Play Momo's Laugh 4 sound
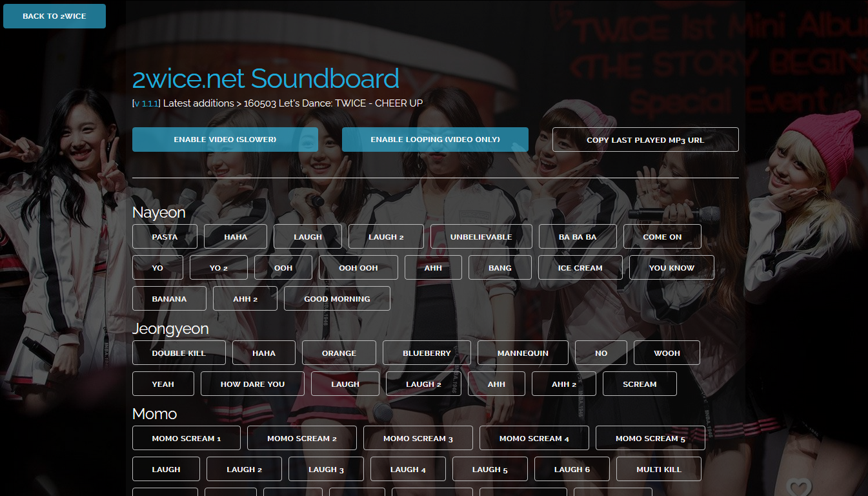Screen dimensions: 868x496 [408, 469]
